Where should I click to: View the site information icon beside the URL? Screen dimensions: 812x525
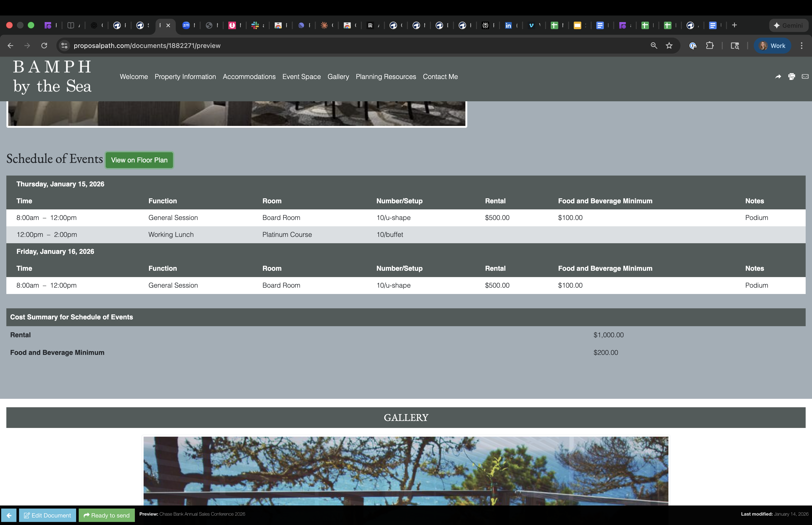(64, 46)
